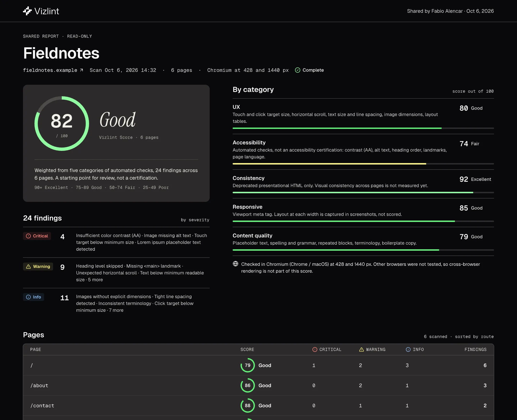Click the 'sorted by route' label
This screenshot has height=420, width=517.
474,336
